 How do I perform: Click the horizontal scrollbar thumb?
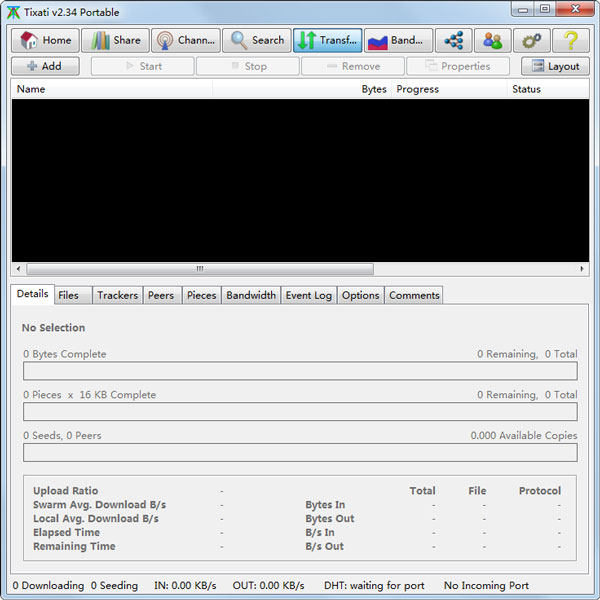click(x=200, y=269)
